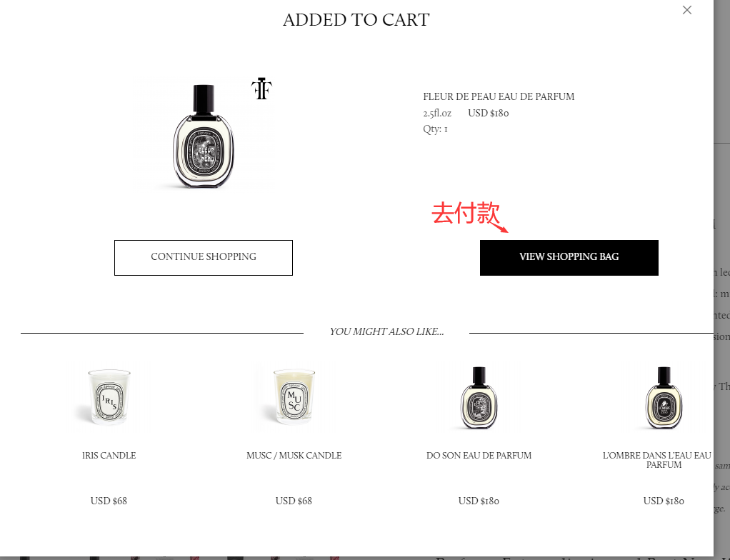Click the USD $180 price under Do Son
The image size is (730, 560).
(x=479, y=501)
